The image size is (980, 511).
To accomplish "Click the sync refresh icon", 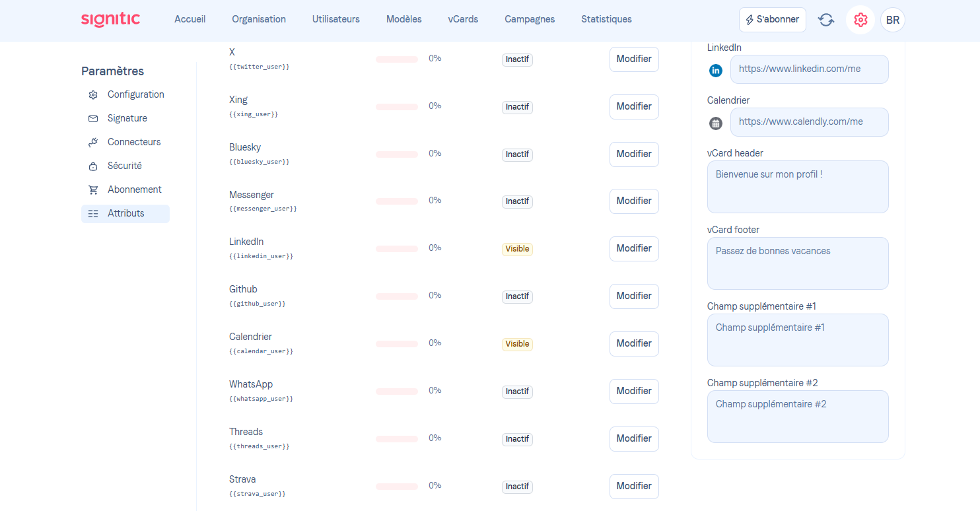I will [x=826, y=20].
